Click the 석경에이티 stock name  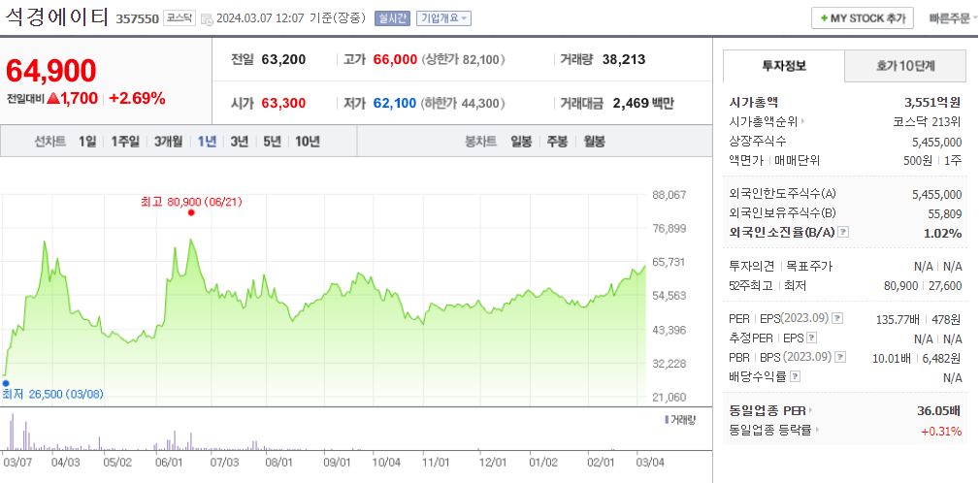point(57,16)
